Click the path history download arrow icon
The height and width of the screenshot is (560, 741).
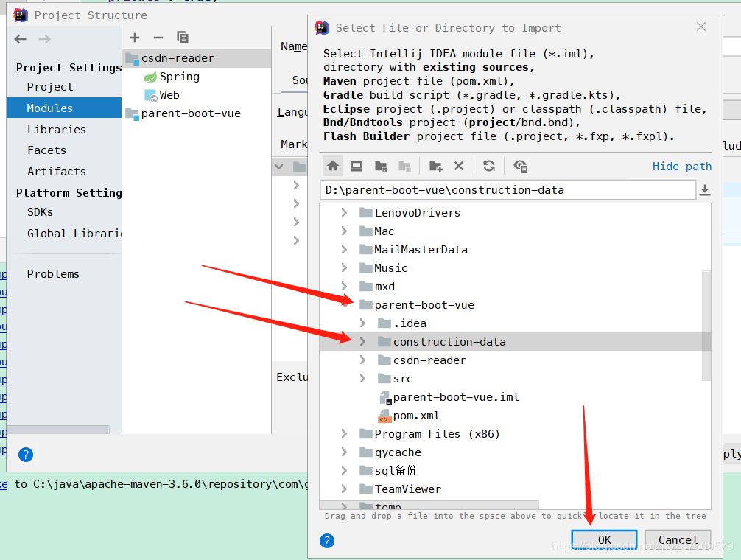click(705, 190)
